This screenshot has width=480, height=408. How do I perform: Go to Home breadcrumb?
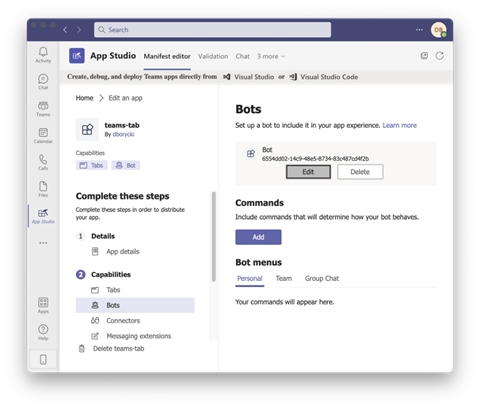click(84, 98)
